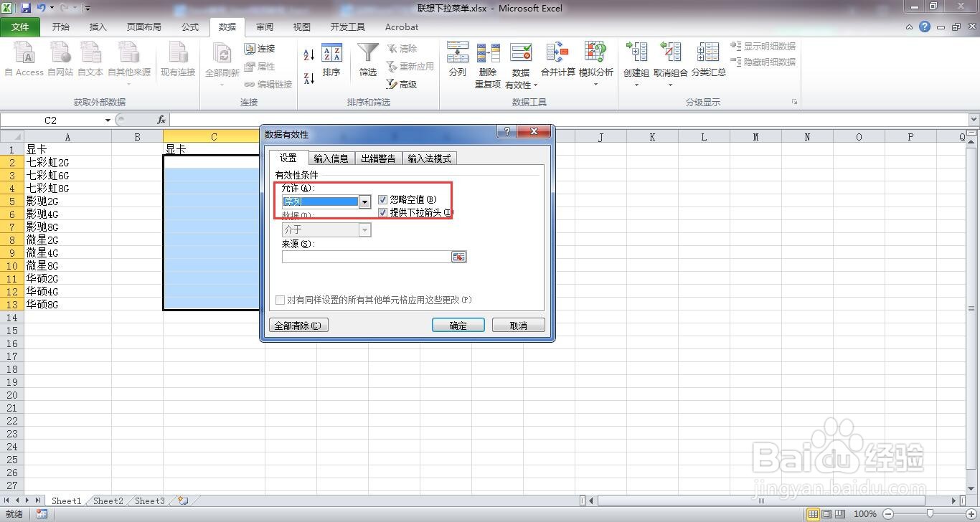Image resolution: width=980 pixels, height=522 pixels.
Task: Click the 自文本 import icon
Action: (90, 59)
